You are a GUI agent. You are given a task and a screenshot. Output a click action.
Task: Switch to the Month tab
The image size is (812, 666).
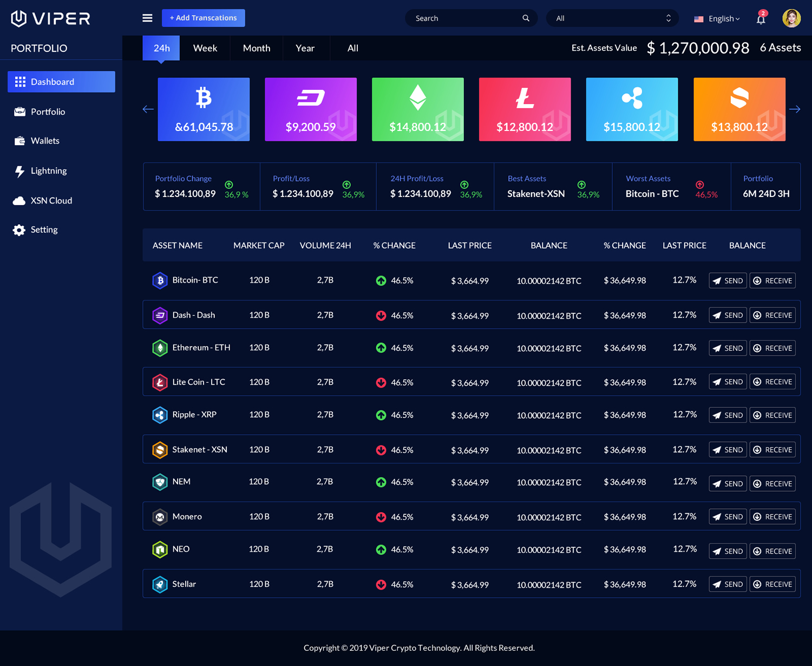click(257, 48)
